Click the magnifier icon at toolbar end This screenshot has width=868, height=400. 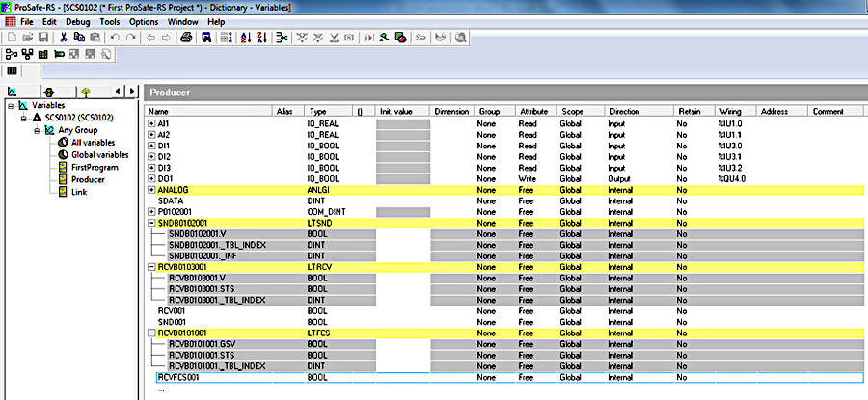click(460, 38)
